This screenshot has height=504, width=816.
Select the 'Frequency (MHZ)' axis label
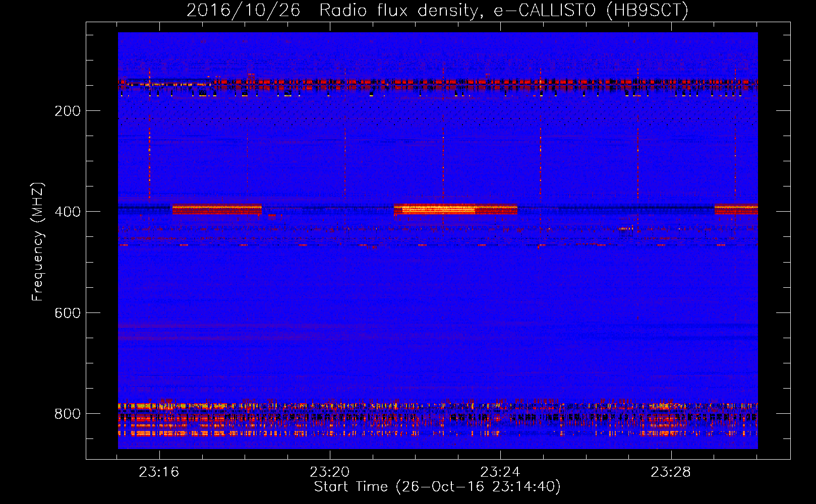pos(37,242)
